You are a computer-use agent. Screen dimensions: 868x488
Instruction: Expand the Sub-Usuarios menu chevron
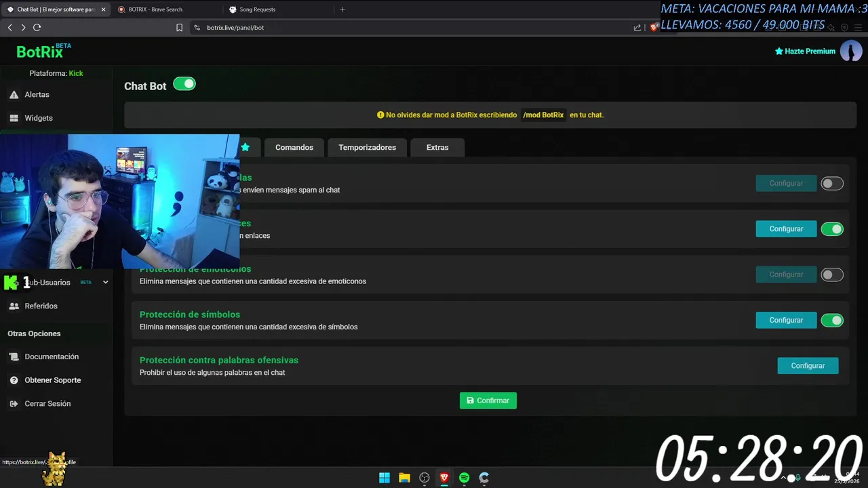[105, 283]
